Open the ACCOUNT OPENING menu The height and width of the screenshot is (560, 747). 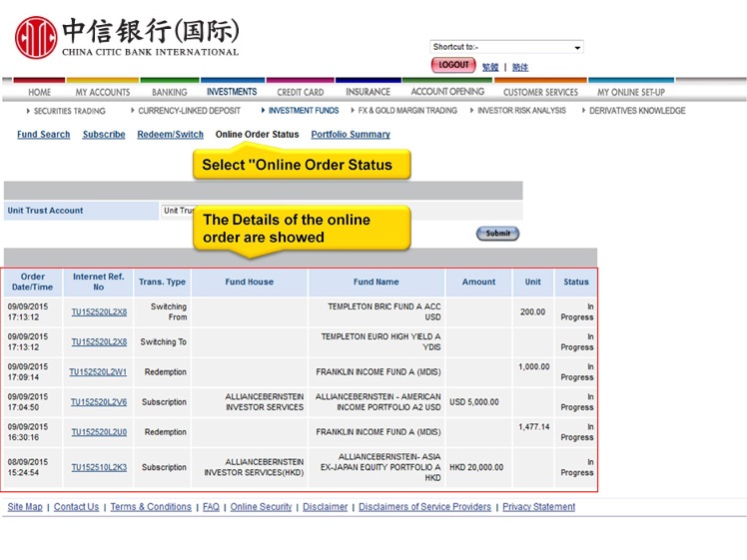tap(447, 92)
